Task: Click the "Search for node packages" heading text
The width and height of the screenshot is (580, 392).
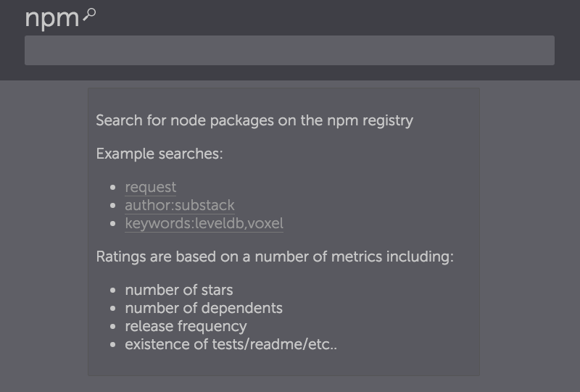Action: [254, 120]
